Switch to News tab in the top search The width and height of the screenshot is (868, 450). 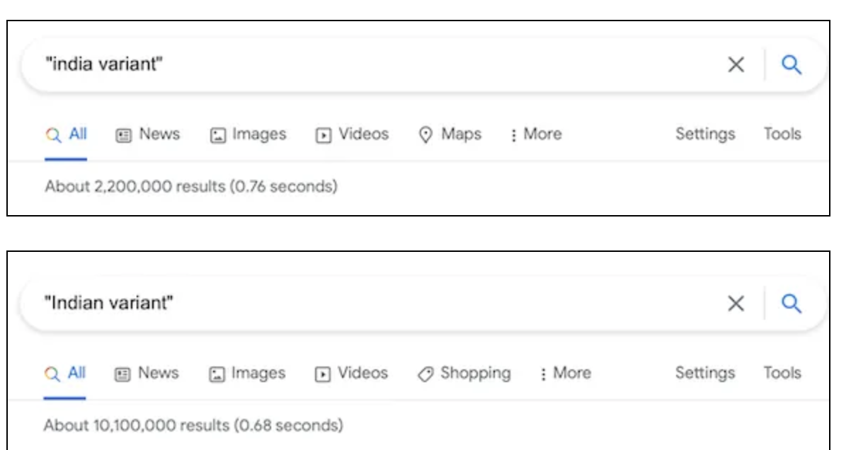tap(147, 134)
